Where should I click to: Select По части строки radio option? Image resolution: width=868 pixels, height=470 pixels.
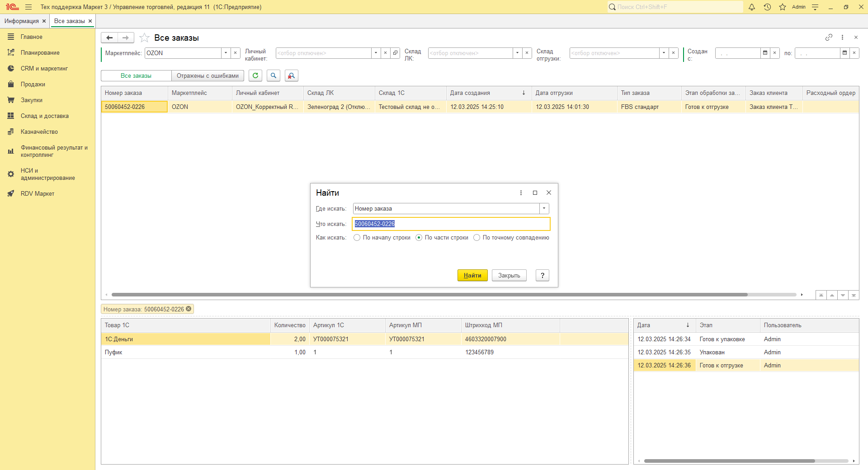pos(419,238)
